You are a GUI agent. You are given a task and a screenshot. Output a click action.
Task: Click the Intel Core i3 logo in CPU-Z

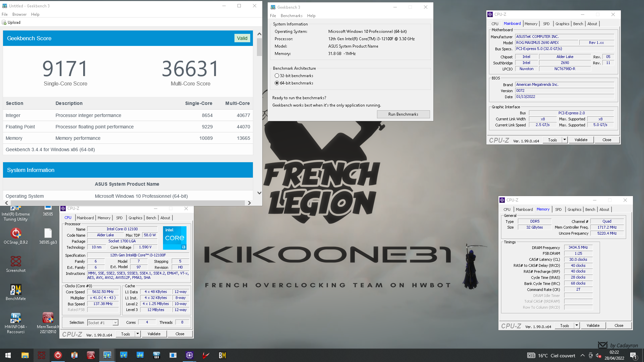pyautogui.click(x=174, y=238)
